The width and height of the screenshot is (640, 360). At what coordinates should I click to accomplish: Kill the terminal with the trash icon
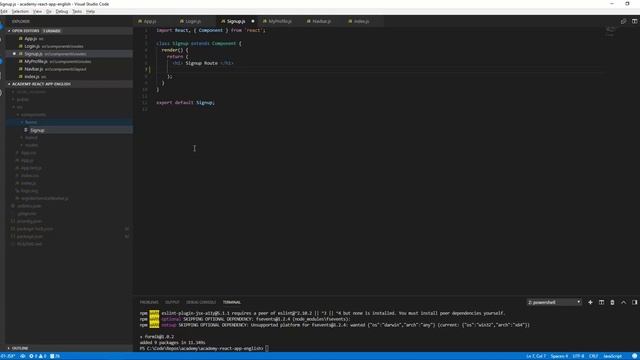pos(612,302)
